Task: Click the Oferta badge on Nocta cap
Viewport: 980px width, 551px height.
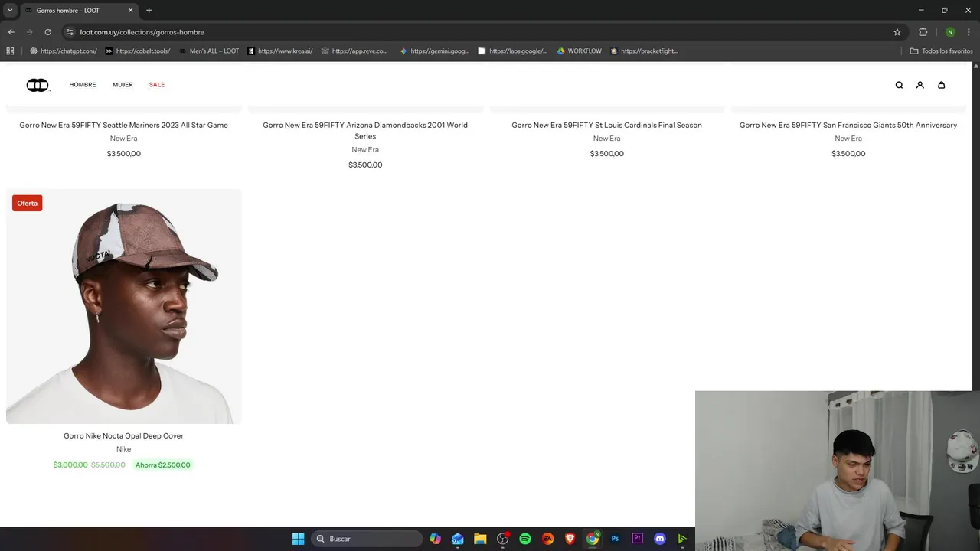Action: point(27,203)
